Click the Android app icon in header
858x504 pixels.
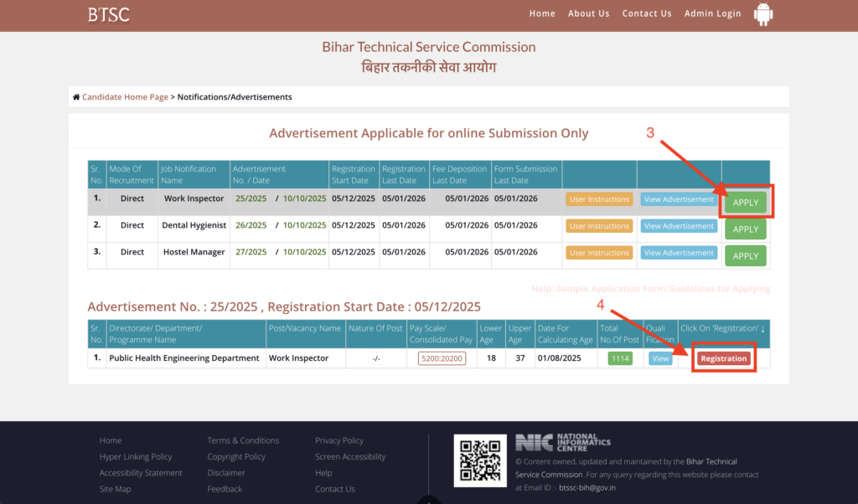click(762, 14)
